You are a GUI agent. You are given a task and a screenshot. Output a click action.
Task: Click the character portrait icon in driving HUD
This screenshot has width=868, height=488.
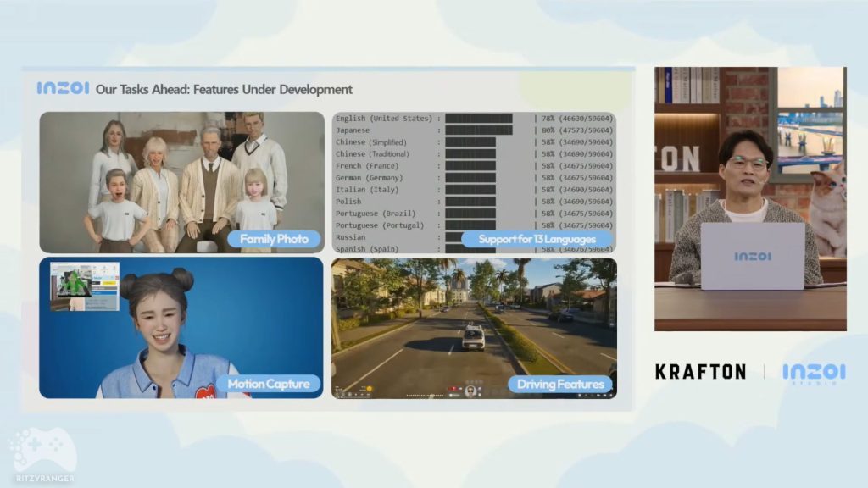(470, 391)
